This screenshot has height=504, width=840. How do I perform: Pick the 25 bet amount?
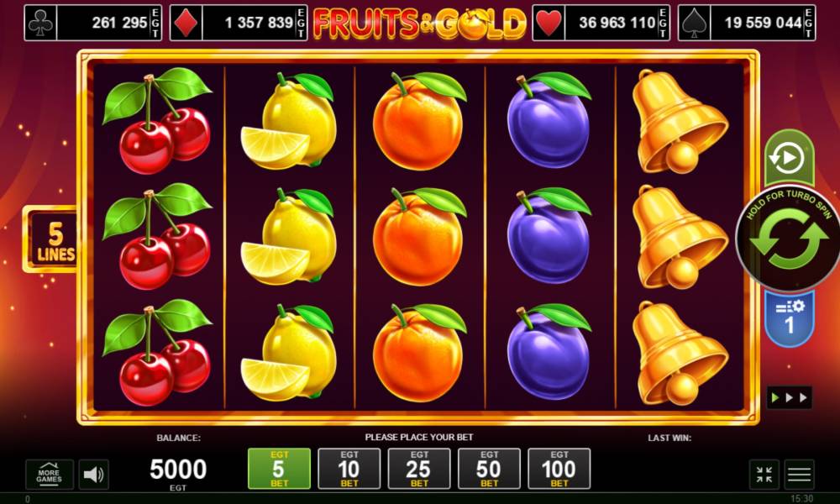click(419, 469)
